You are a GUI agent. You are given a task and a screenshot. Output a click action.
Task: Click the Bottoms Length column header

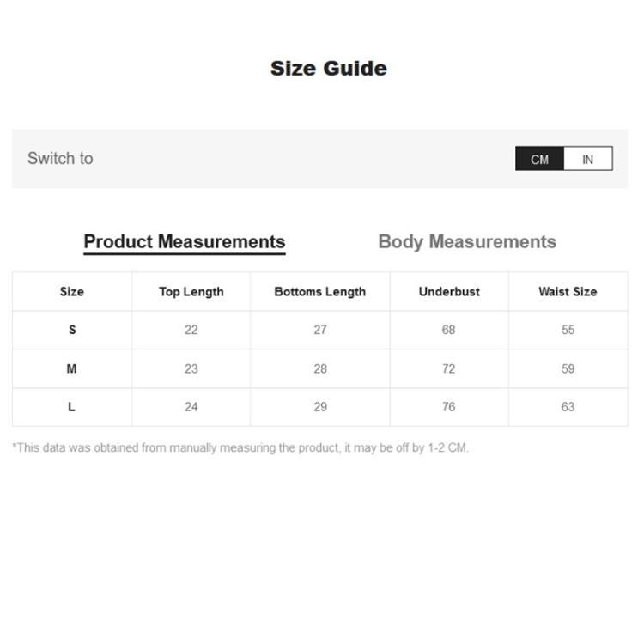320,292
